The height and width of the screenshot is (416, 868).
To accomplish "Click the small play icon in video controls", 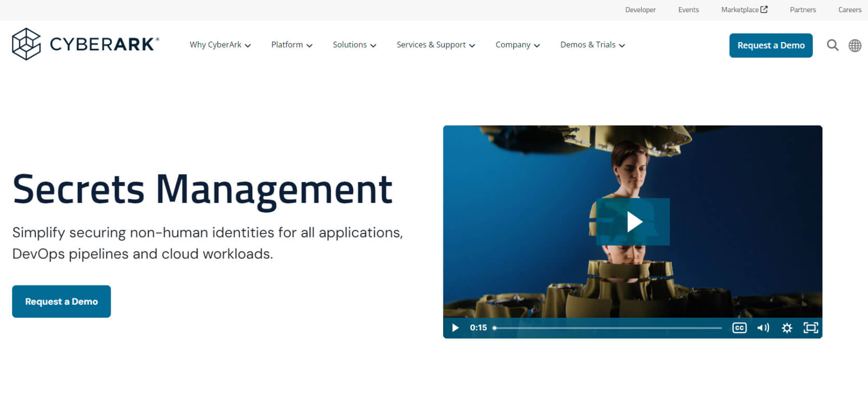I will coord(456,328).
